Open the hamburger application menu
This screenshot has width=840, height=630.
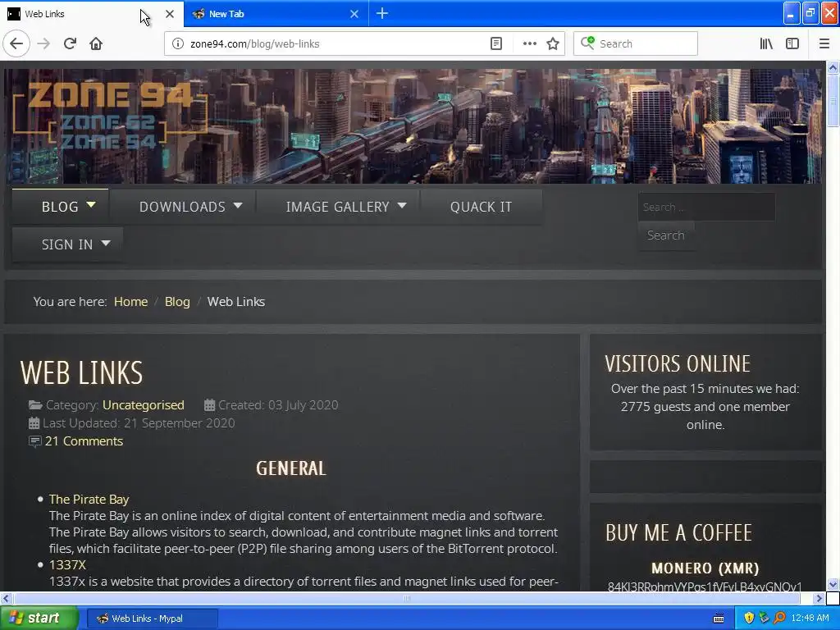824,43
